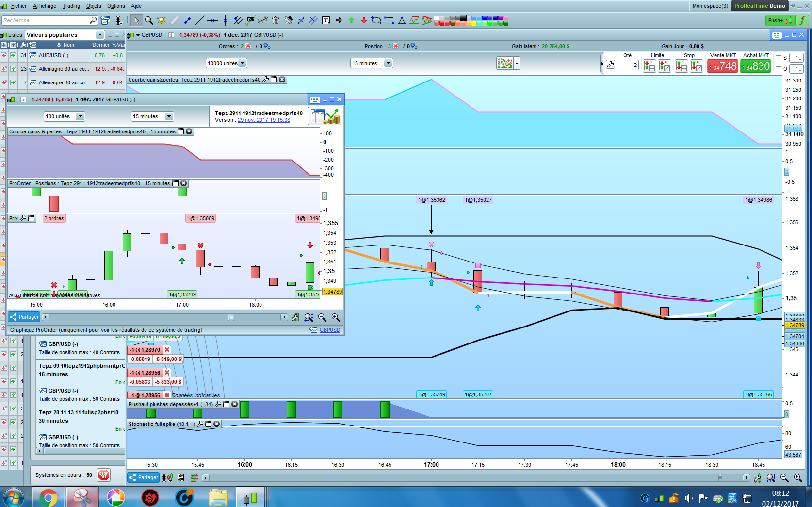Image resolution: width=812 pixels, height=507 pixels.
Task: Open the Objets menu
Action: [x=94, y=6]
